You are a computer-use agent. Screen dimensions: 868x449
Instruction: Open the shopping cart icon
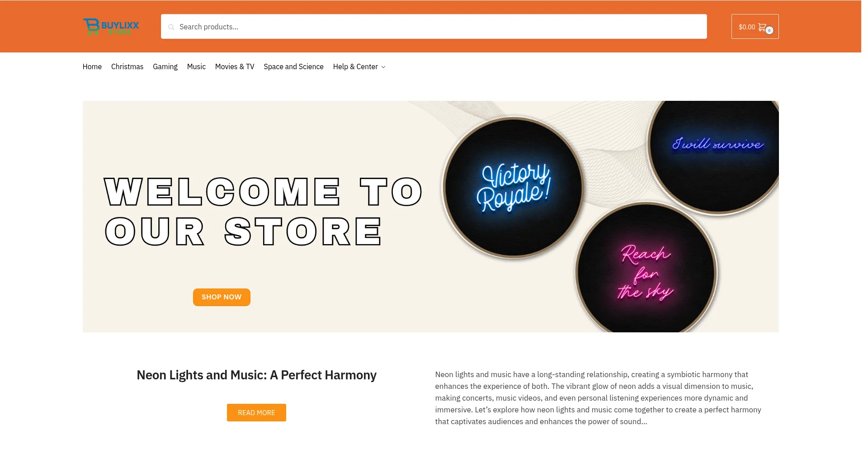pos(762,27)
